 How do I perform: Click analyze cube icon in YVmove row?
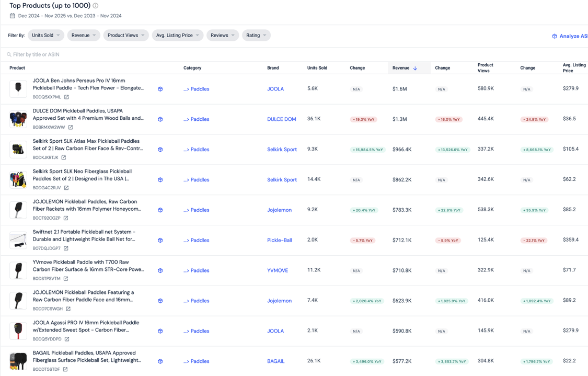[160, 270]
